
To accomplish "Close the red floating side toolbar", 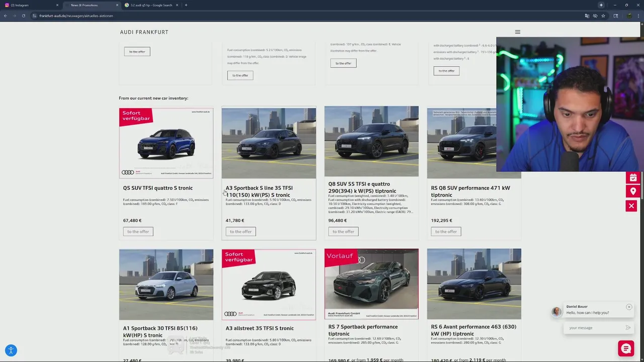I will [x=631, y=206].
